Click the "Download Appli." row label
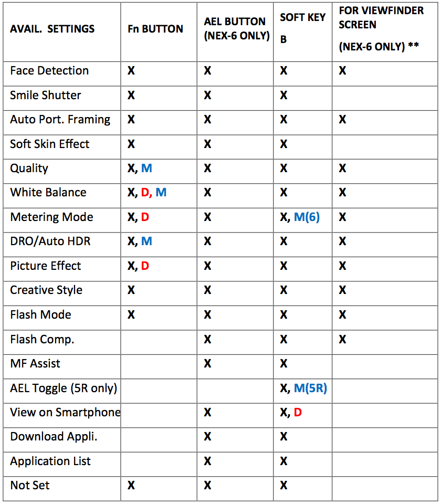This screenshot has width=440, height=504. (x=46, y=437)
